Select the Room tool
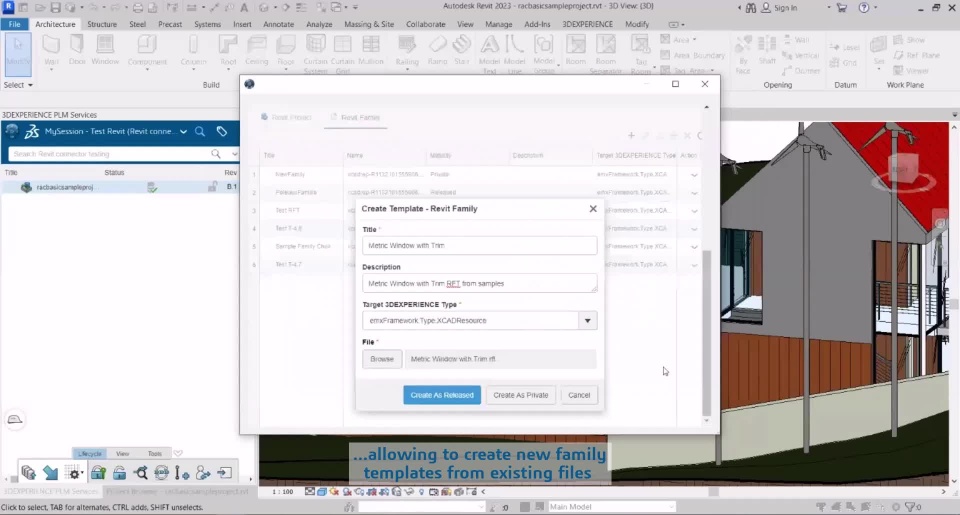This screenshot has height=515, width=960. click(576, 50)
